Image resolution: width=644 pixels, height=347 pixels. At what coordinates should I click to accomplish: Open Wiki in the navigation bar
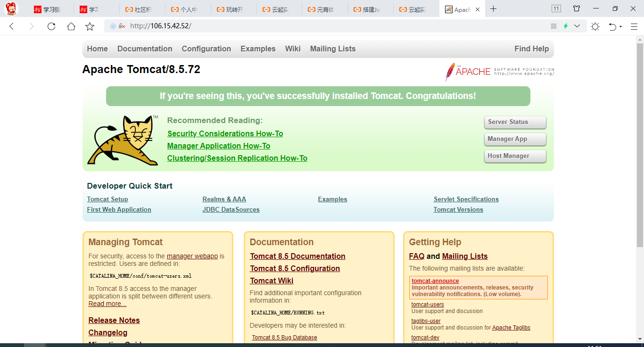pos(293,49)
